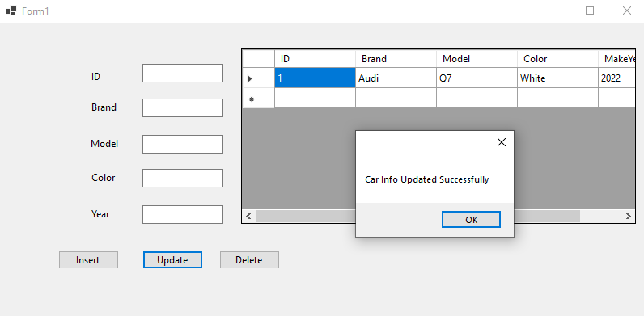This screenshot has height=316, width=644.
Task: Click the Delete button
Action: coord(249,259)
